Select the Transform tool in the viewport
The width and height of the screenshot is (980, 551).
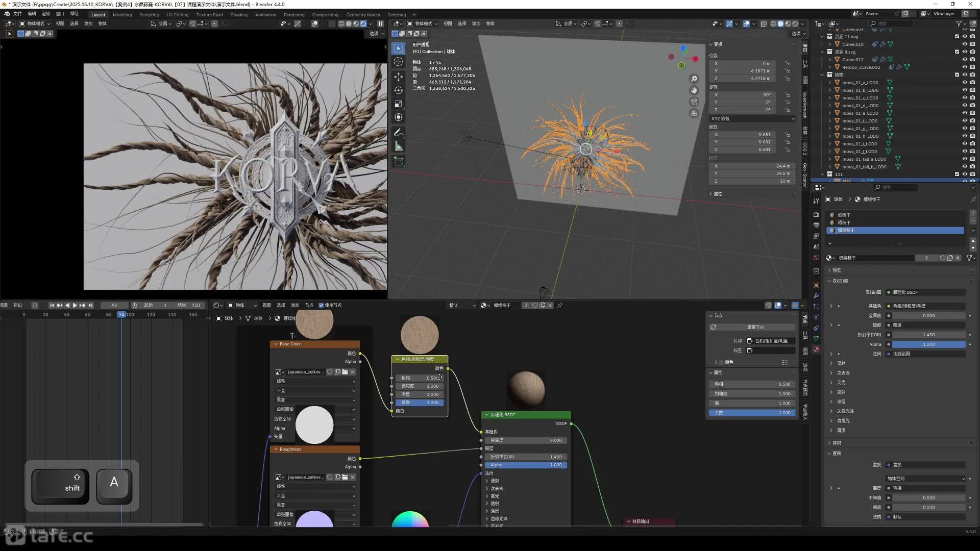click(399, 117)
